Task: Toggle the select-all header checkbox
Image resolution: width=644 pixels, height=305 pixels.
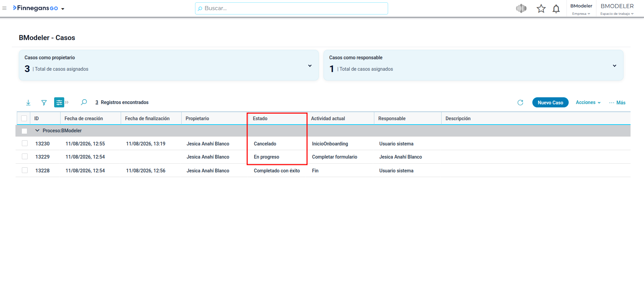Action: [24, 118]
